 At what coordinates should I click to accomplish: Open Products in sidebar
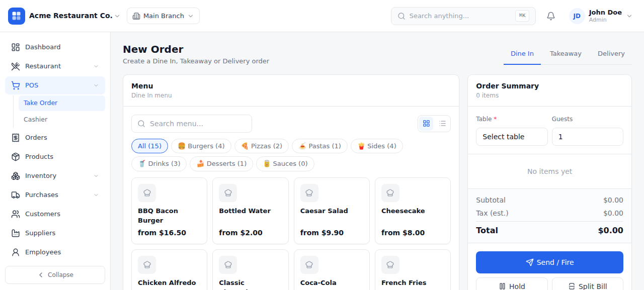(55, 157)
